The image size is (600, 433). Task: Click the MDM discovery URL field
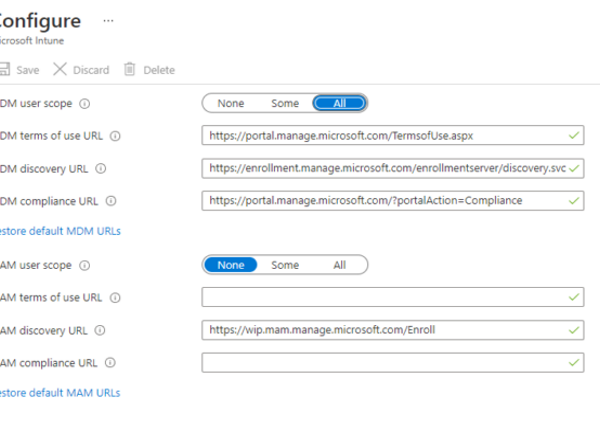coord(393,168)
